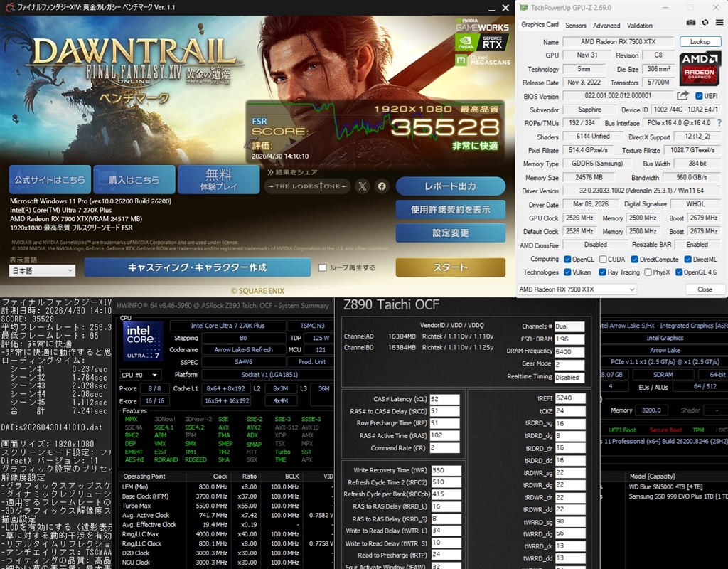Click the Realtime Timing Disabled field

569,377
